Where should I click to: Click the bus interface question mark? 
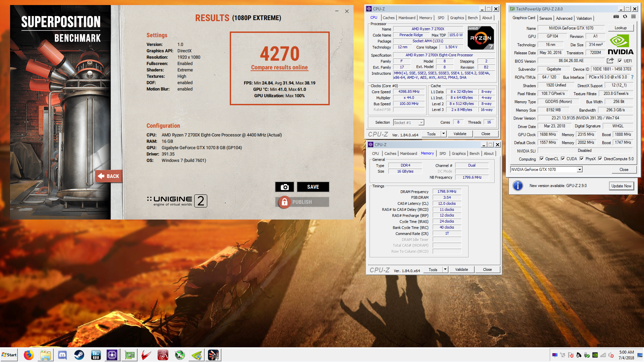632,77
